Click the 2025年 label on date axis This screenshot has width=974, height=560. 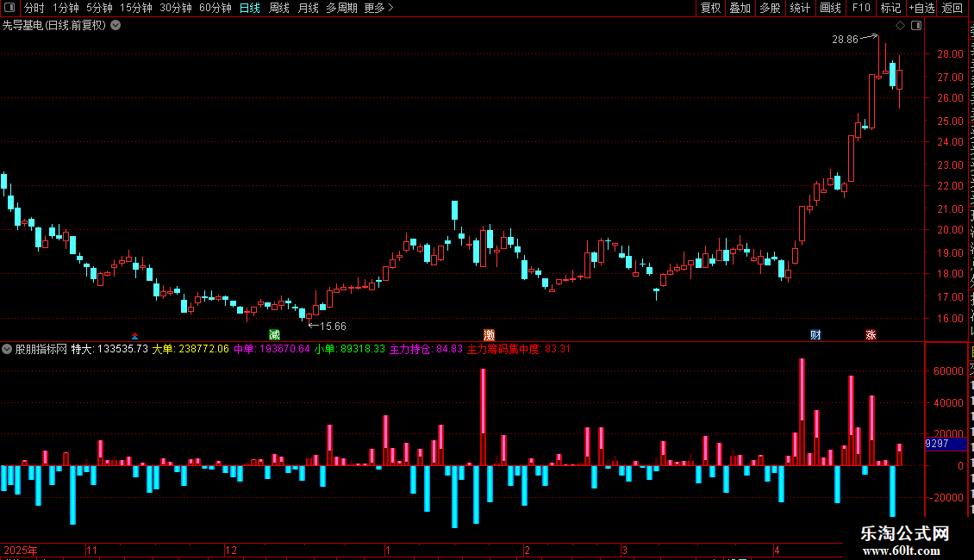21,550
